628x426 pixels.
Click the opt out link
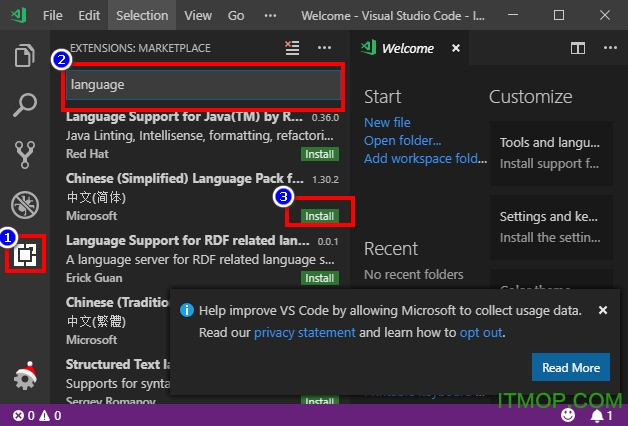tap(481, 332)
